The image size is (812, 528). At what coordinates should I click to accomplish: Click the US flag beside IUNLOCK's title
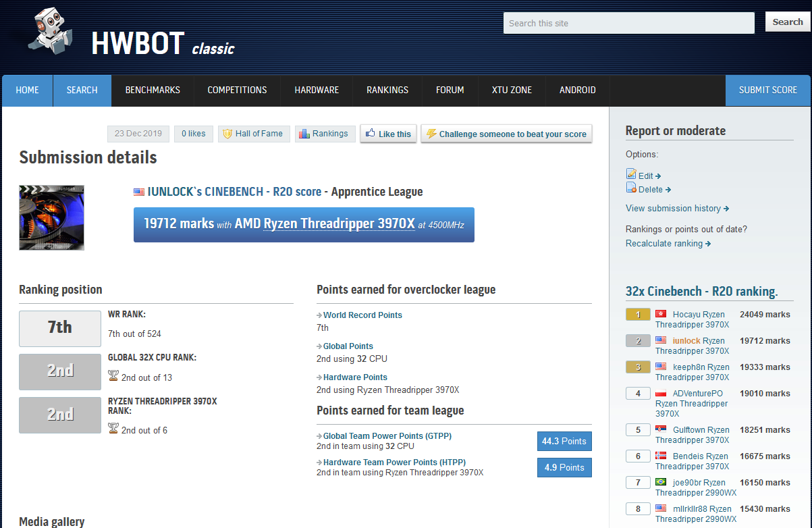(139, 192)
